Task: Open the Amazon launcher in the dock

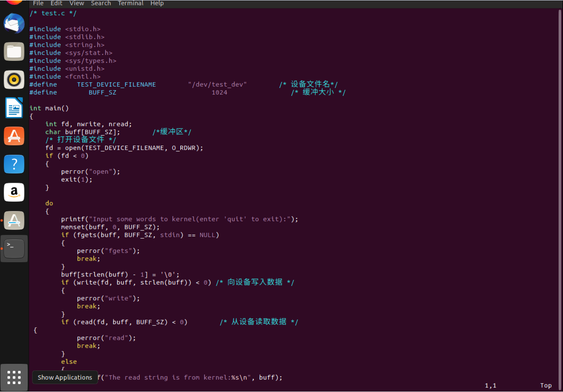Action: point(14,192)
